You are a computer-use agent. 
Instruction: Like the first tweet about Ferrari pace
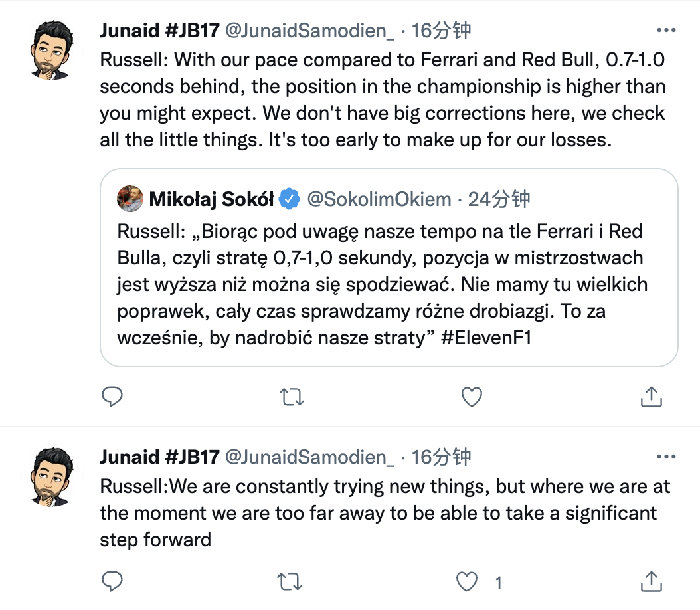tap(471, 397)
